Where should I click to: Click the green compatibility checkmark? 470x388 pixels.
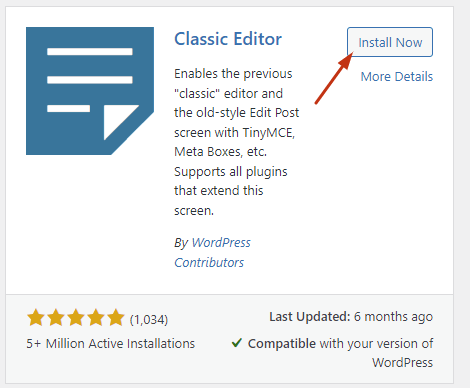click(237, 343)
